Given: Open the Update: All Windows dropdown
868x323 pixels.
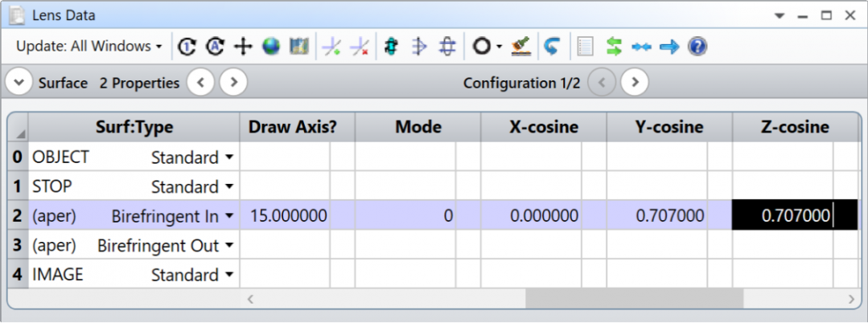Looking at the screenshot, I should click(x=88, y=47).
